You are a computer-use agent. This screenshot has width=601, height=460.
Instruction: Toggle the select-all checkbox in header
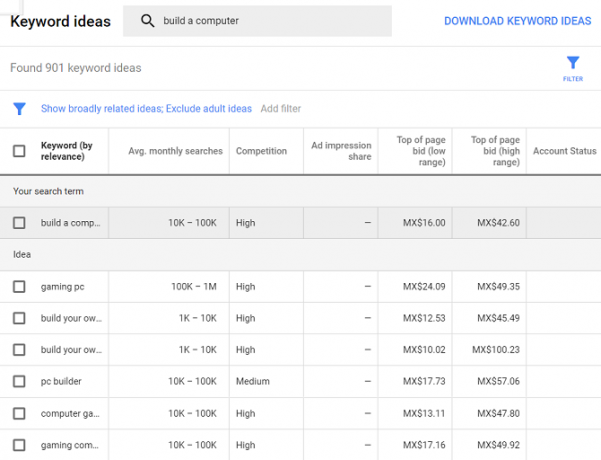pyautogui.click(x=19, y=151)
